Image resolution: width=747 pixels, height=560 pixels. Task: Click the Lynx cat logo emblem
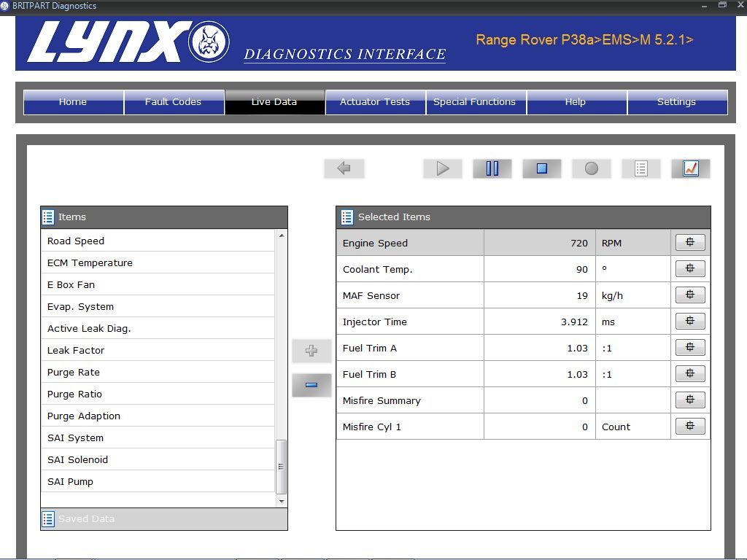tap(209, 42)
